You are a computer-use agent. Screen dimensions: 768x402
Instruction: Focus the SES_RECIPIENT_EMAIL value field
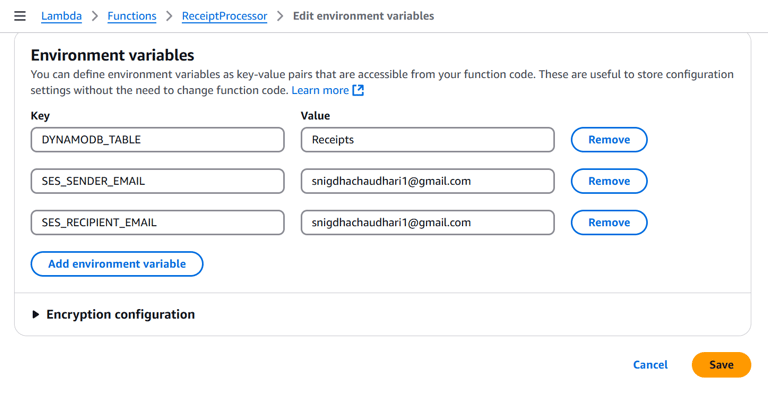[x=427, y=222]
